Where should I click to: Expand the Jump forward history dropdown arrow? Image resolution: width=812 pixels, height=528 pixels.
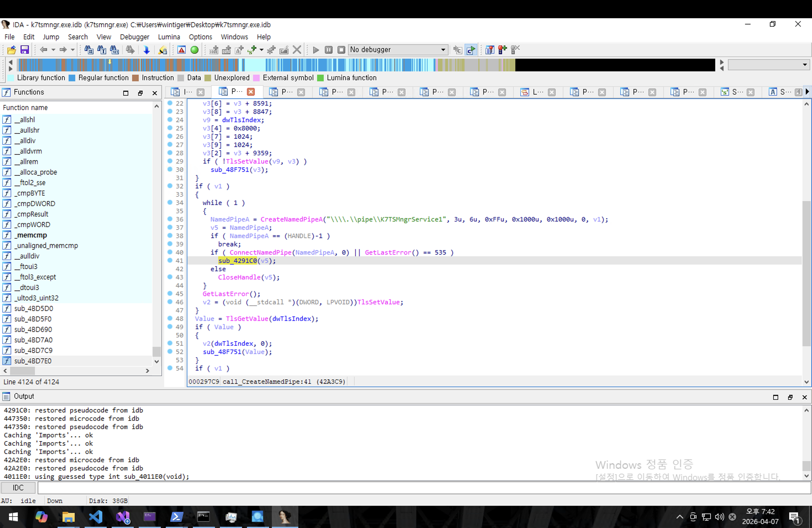(x=73, y=50)
